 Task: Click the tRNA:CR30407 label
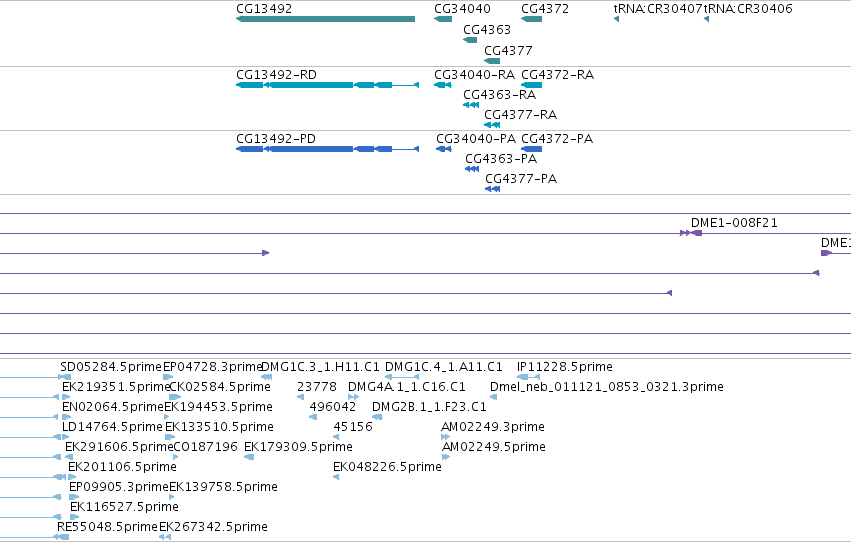click(x=657, y=9)
